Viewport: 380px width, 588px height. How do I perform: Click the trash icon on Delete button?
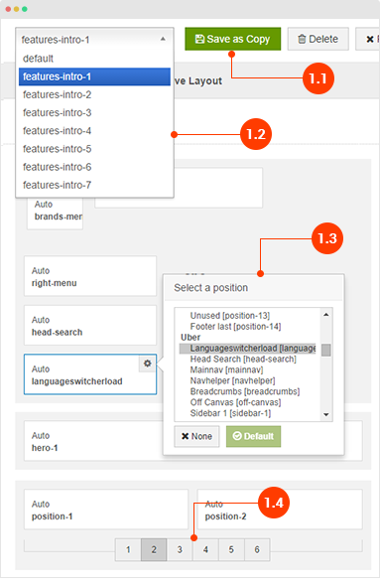pos(302,39)
